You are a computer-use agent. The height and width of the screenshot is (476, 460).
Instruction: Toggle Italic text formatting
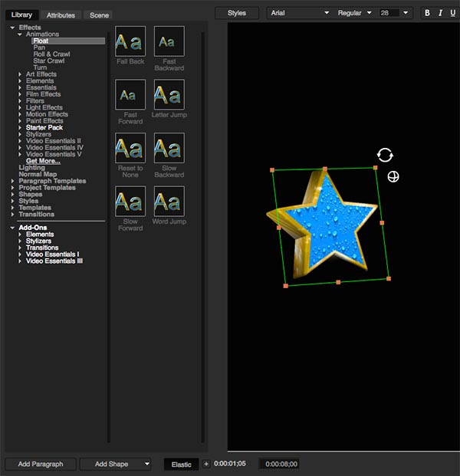pyautogui.click(x=441, y=13)
